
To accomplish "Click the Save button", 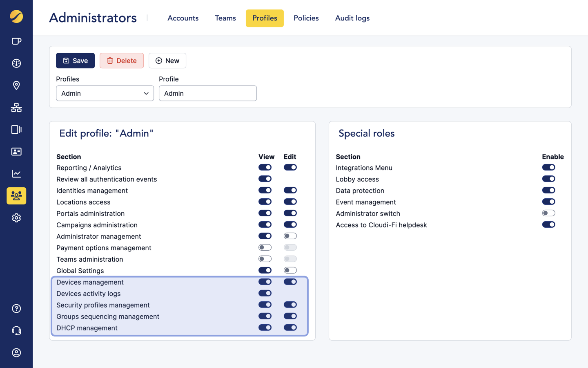I will 75,60.
